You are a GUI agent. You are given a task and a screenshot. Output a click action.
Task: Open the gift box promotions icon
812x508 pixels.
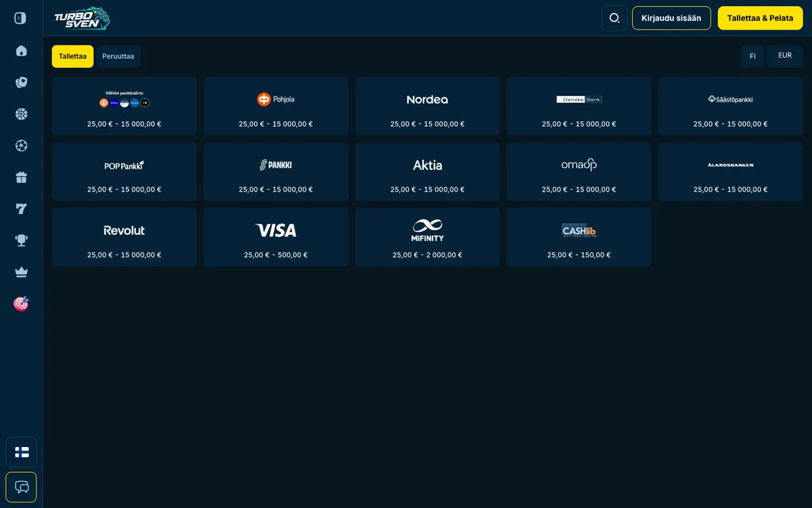tap(21, 177)
